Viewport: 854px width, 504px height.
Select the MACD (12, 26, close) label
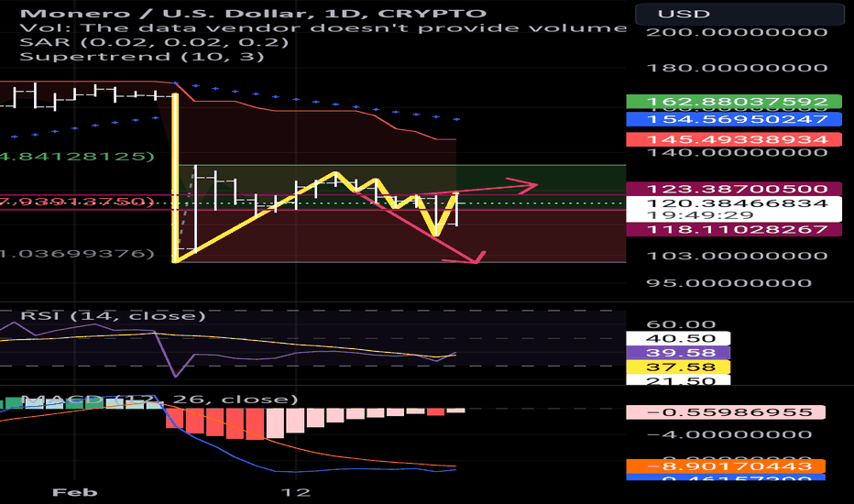point(159,400)
